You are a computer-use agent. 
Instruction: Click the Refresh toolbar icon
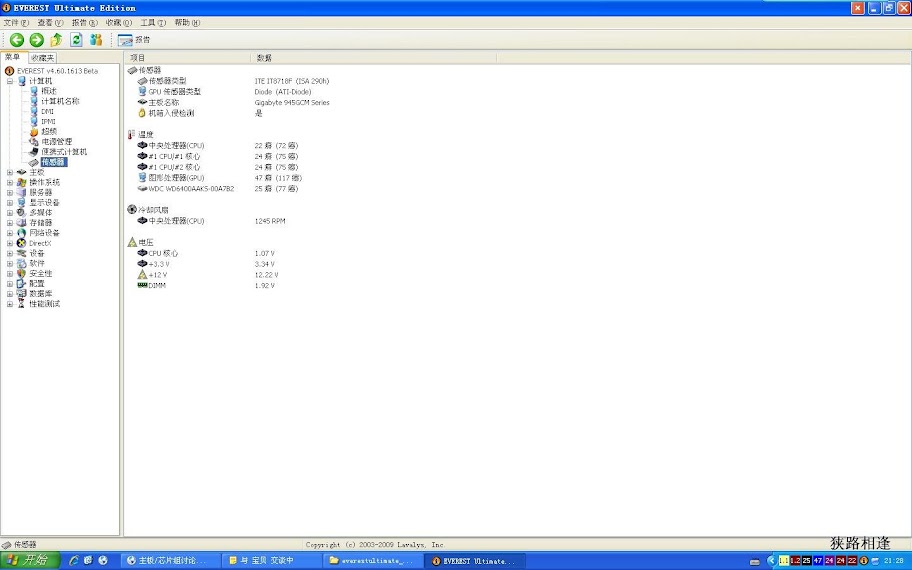76,40
